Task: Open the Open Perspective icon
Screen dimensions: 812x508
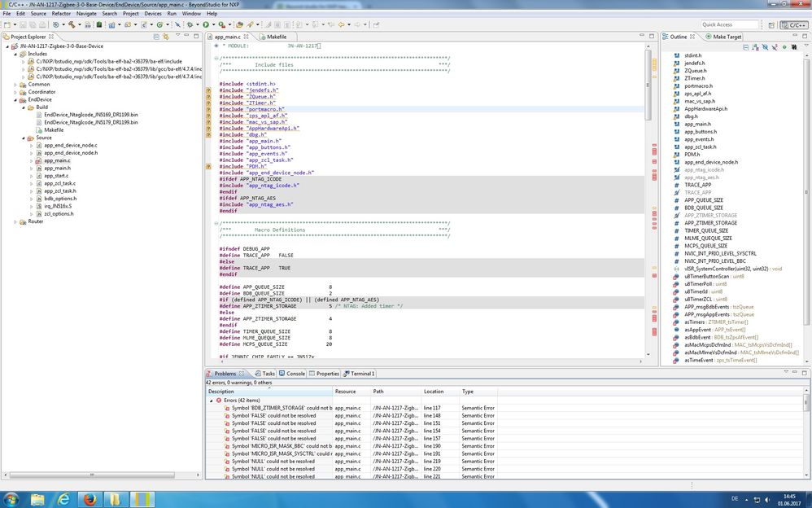Action: [x=771, y=25]
